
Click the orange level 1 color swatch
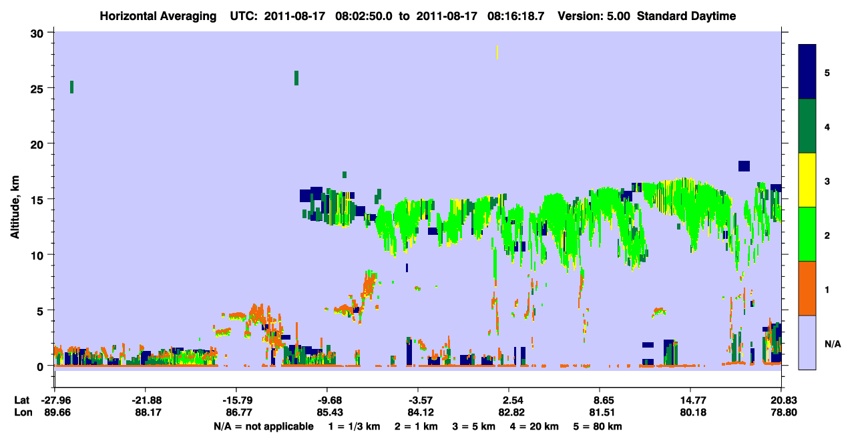pos(807,288)
